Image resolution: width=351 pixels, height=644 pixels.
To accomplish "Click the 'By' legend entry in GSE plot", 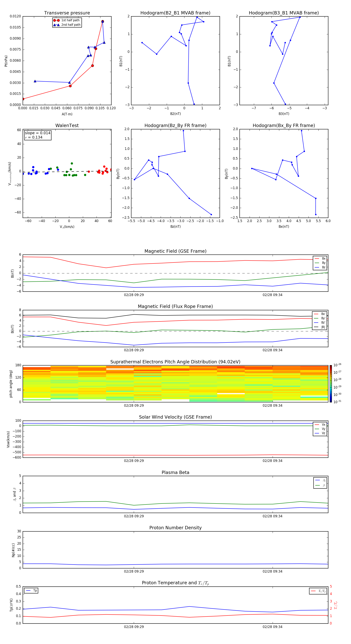I will coord(320,263).
